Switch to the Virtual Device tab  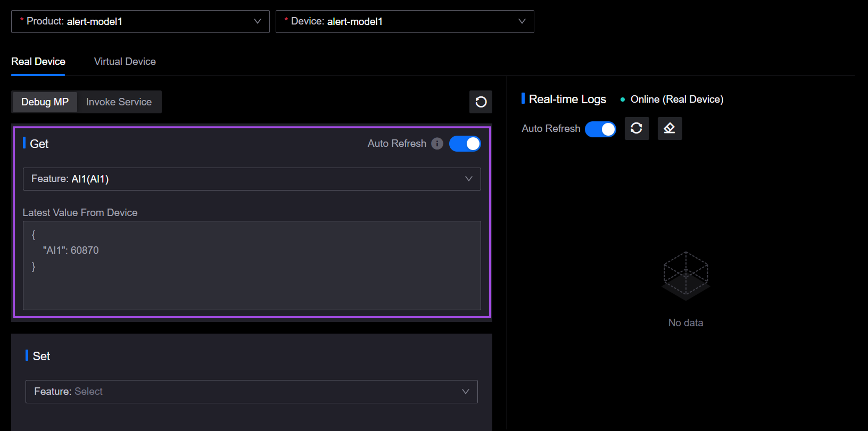[125, 62]
